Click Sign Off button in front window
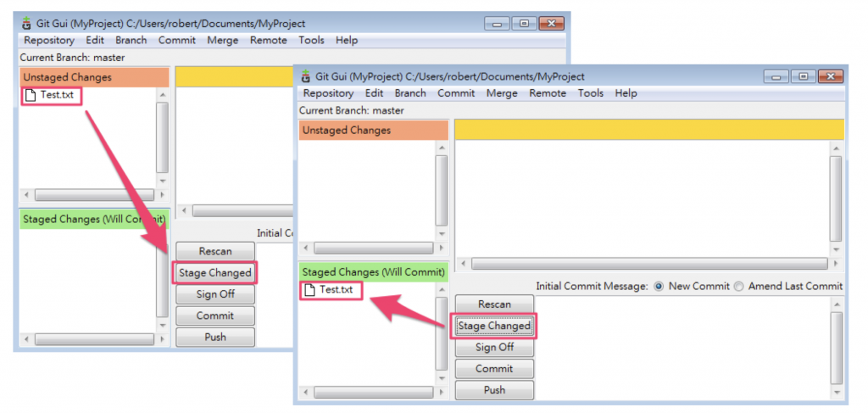This screenshot has height=413, width=868. (x=494, y=348)
